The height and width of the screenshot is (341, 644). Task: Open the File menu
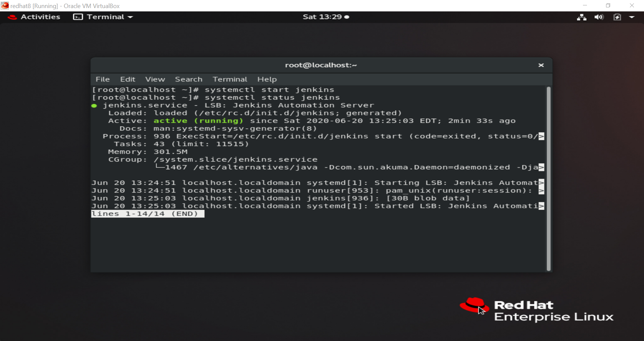pyautogui.click(x=103, y=79)
